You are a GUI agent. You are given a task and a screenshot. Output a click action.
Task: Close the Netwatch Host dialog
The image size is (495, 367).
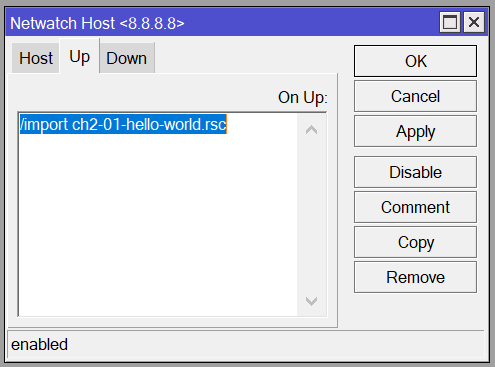pyautogui.click(x=474, y=23)
